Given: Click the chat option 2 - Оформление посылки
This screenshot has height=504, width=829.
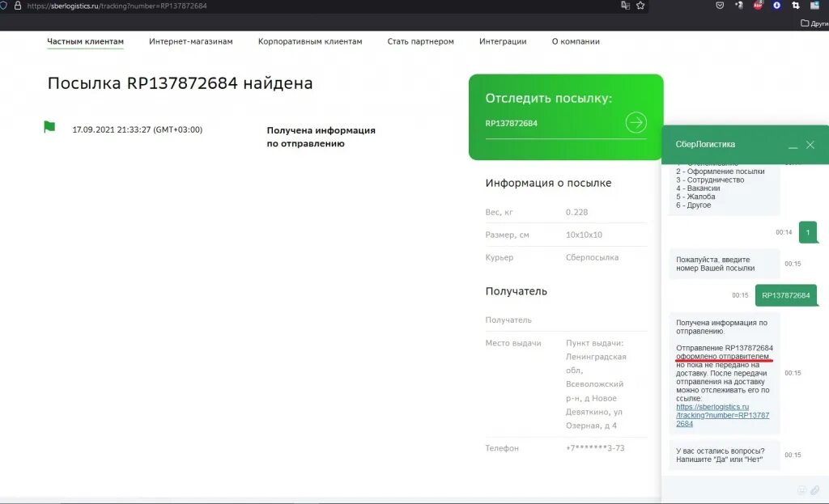Looking at the screenshot, I should 720,172.
